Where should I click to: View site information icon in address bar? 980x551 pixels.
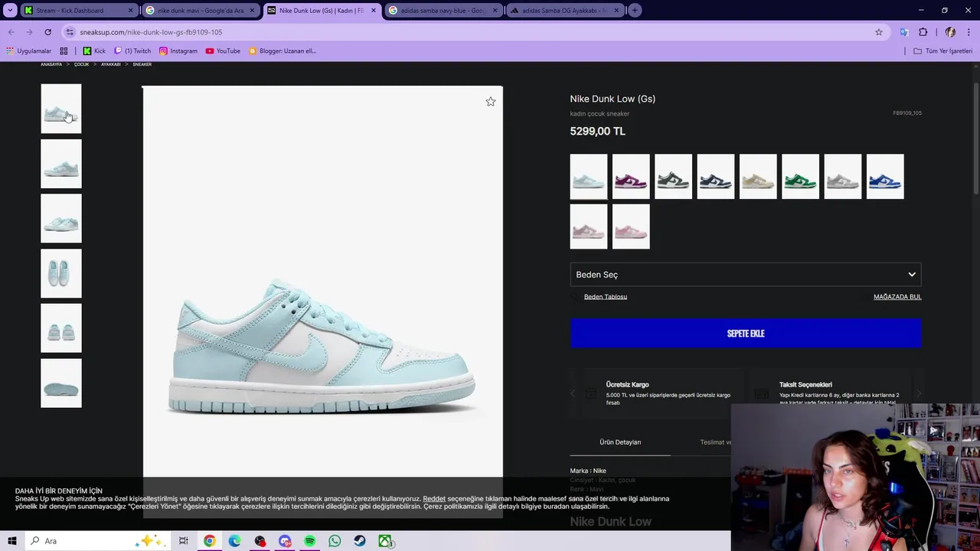70,32
